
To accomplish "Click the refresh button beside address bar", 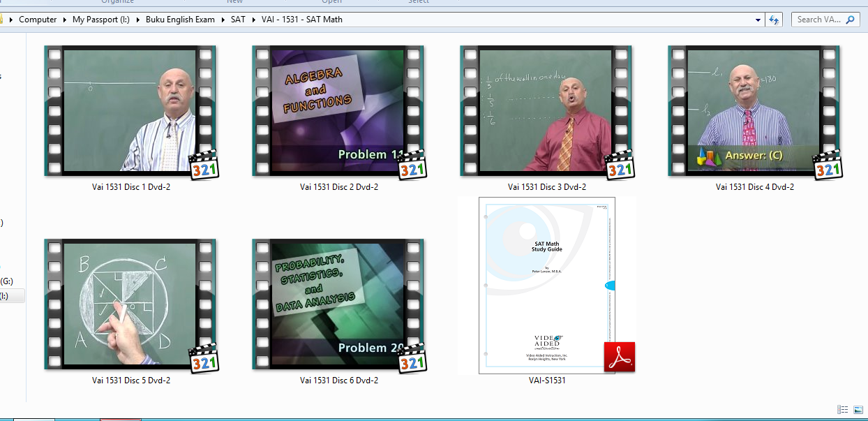I will coord(774,20).
